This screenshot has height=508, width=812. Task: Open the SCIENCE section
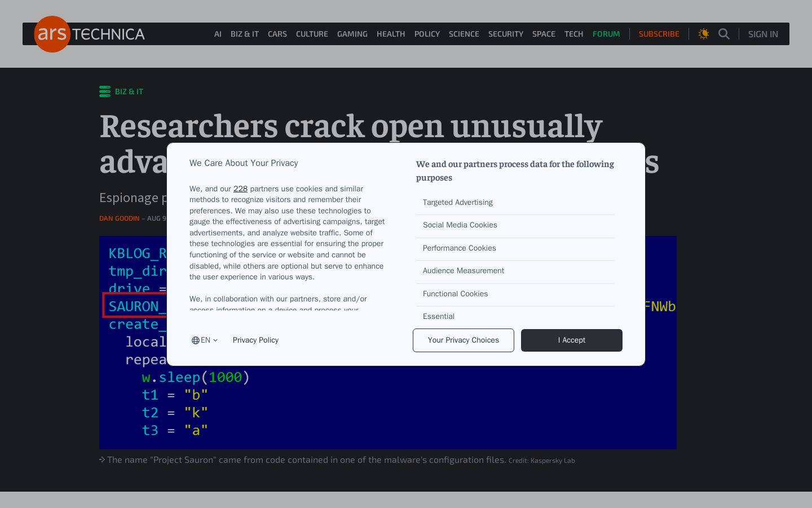point(464,34)
